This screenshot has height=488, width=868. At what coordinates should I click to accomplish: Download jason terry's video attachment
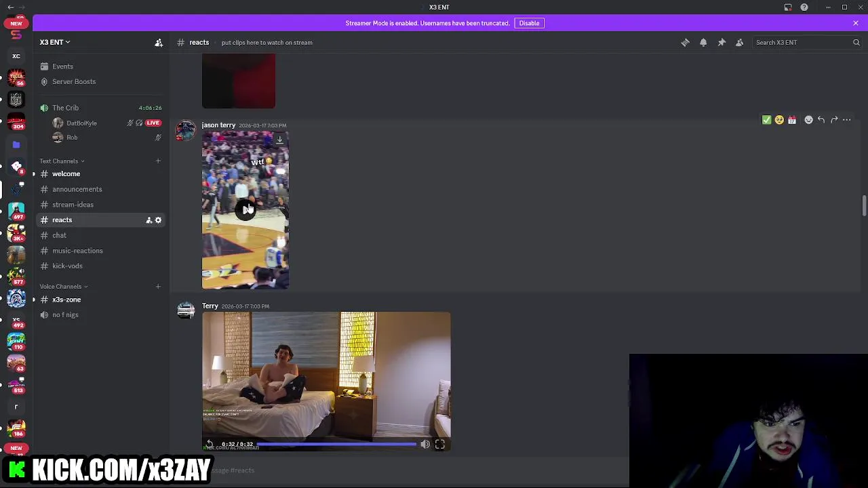point(279,140)
